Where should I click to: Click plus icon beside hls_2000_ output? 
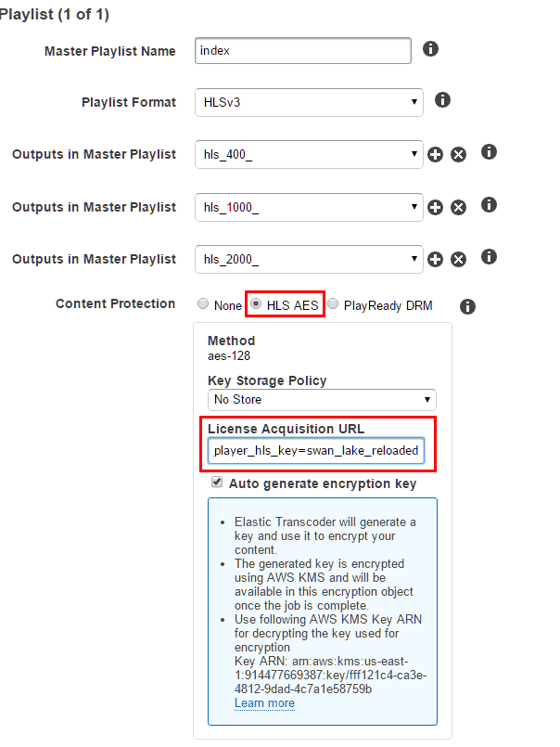click(435, 259)
